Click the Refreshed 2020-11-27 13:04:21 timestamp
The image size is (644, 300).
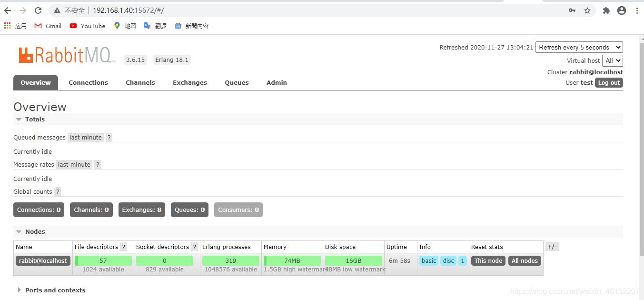486,47
